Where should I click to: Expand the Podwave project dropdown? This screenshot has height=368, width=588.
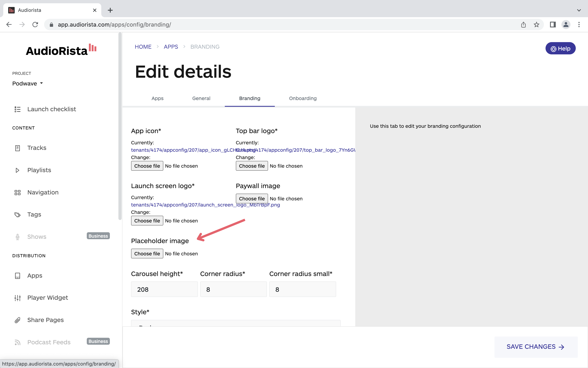point(28,83)
